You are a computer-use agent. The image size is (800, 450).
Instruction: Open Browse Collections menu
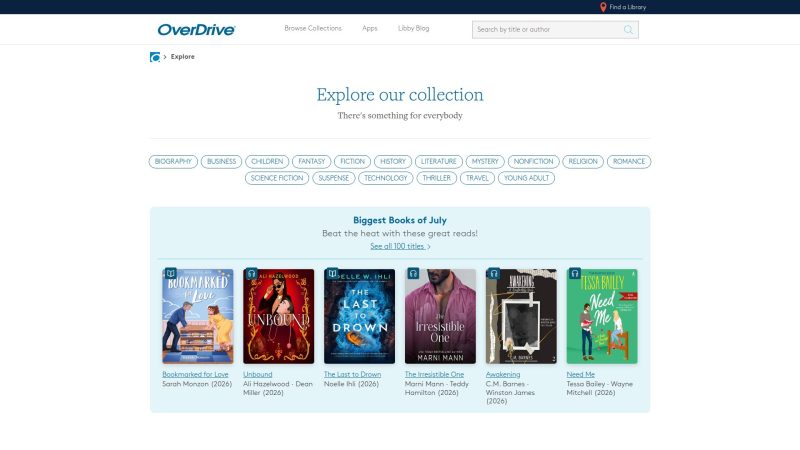point(313,29)
